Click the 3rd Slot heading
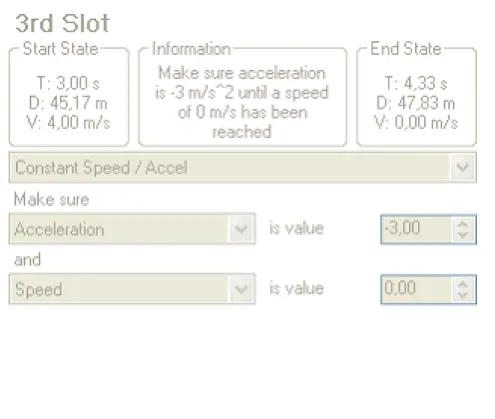 [x=62, y=23]
